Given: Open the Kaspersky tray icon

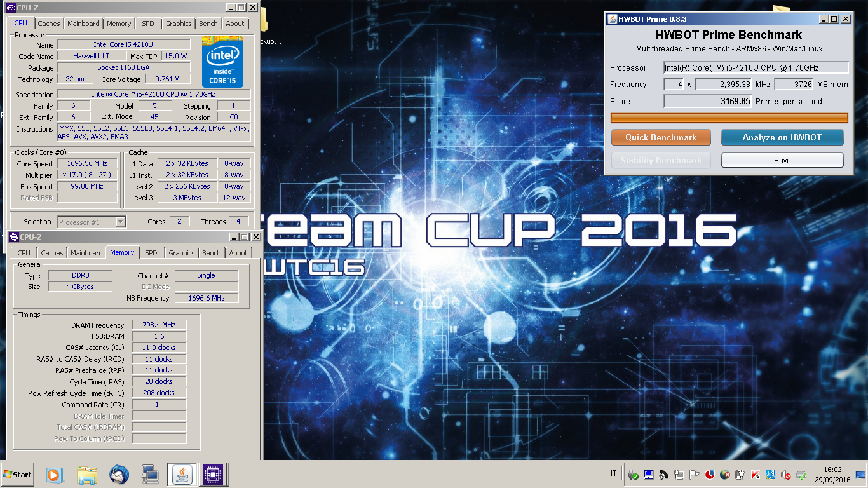Looking at the screenshot, I should (x=756, y=475).
